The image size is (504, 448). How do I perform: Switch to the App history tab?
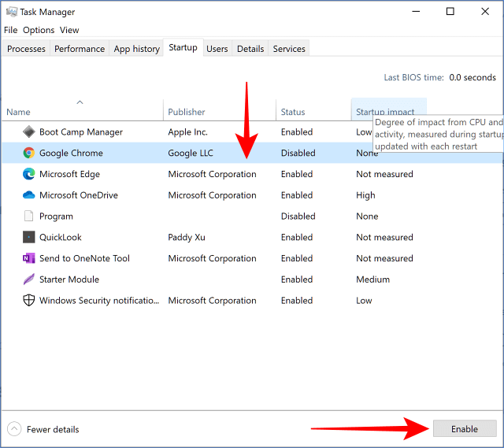coord(136,49)
